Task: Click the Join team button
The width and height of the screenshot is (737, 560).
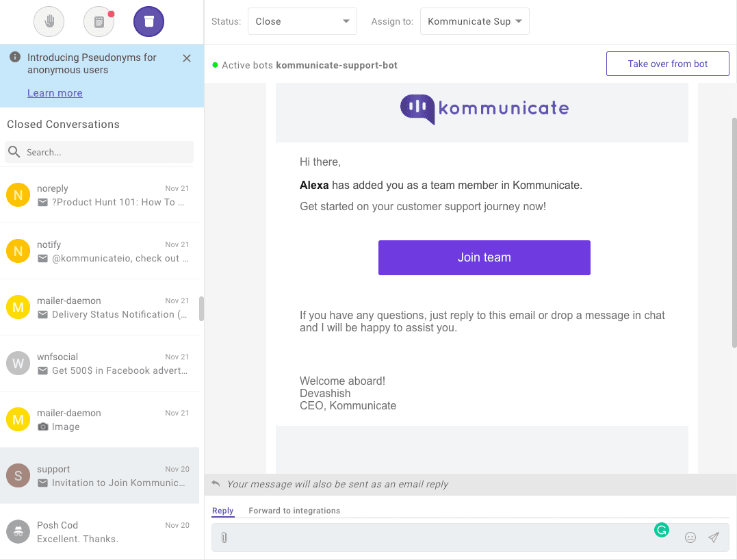Action: pos(484,257)
